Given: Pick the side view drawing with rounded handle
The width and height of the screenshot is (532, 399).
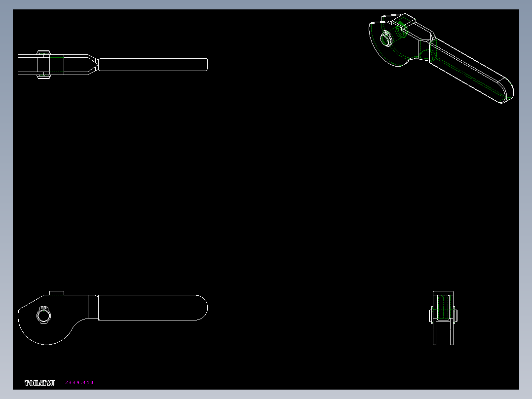Looking at the screenshot, I should pos(113,318).
